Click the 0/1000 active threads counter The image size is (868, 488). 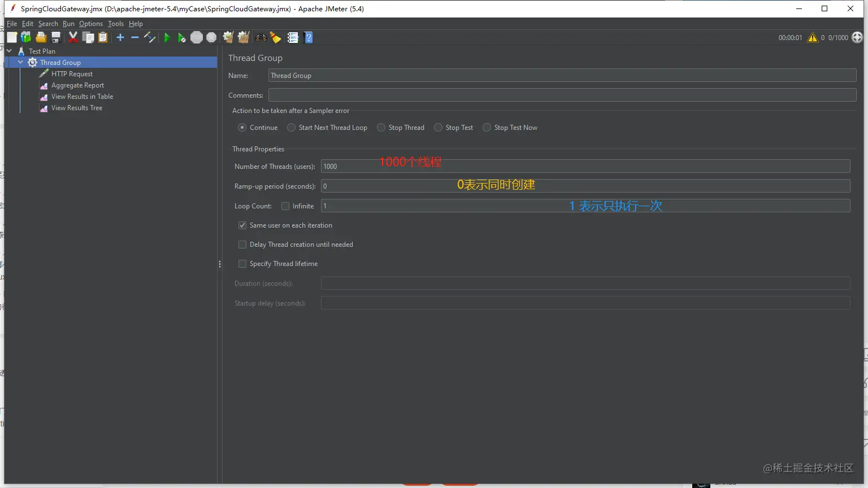[838, 38]
